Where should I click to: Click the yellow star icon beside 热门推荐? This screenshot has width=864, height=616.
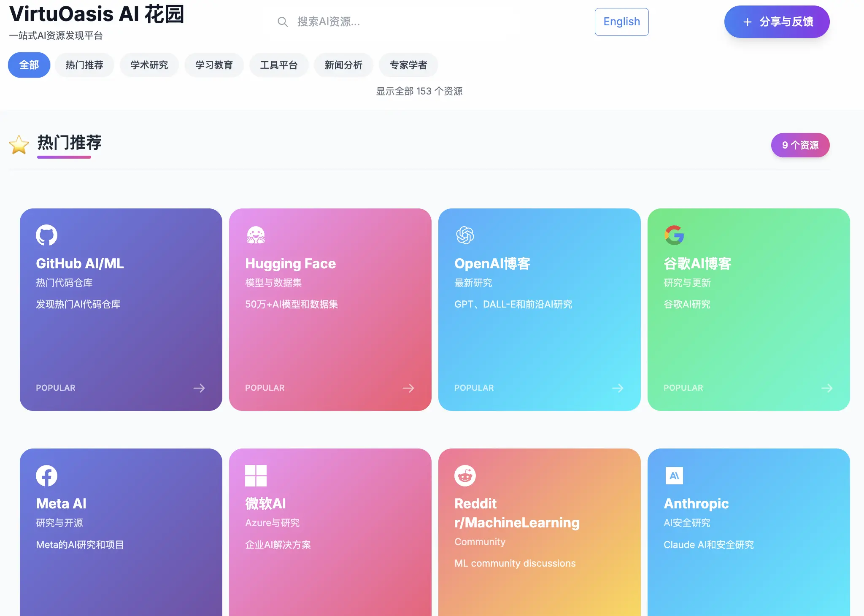(19, 145)
